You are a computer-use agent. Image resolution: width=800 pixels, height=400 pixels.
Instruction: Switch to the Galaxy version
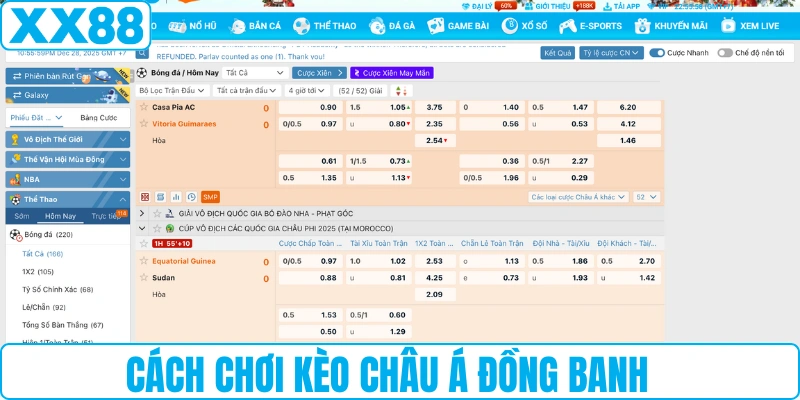coord(67,95)
